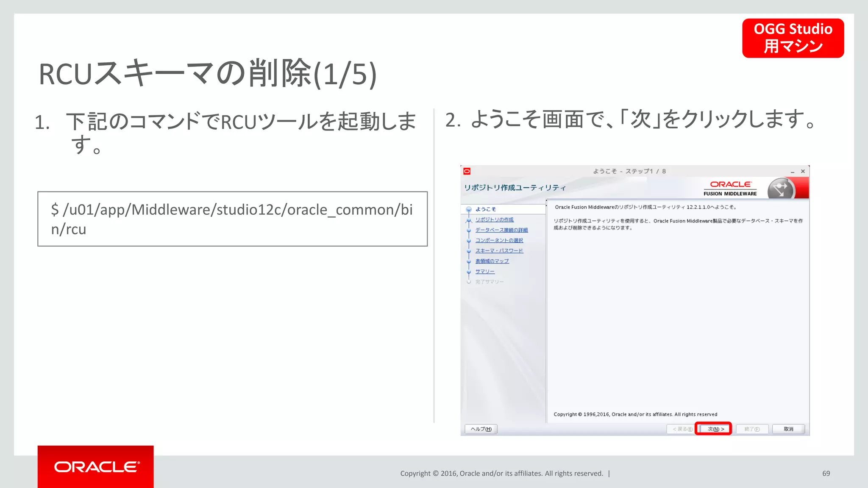Click the Copyright © 1996,2016 line in wizard

click(635, 414)
